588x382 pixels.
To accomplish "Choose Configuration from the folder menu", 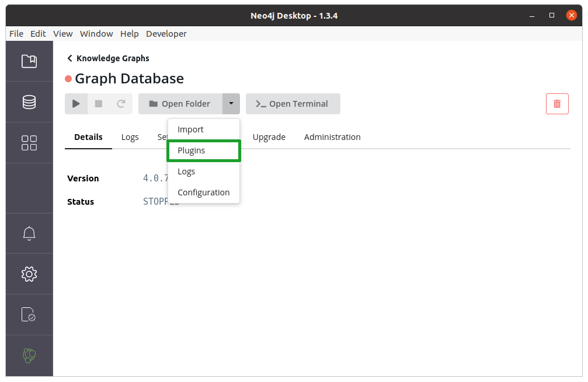I will tap(204, 192).
